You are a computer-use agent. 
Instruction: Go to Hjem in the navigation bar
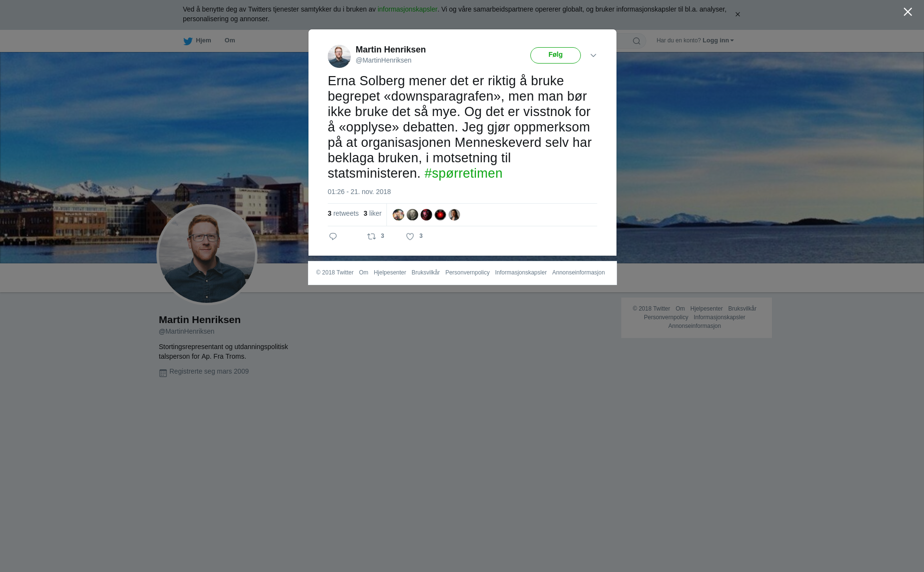(203, 40)
